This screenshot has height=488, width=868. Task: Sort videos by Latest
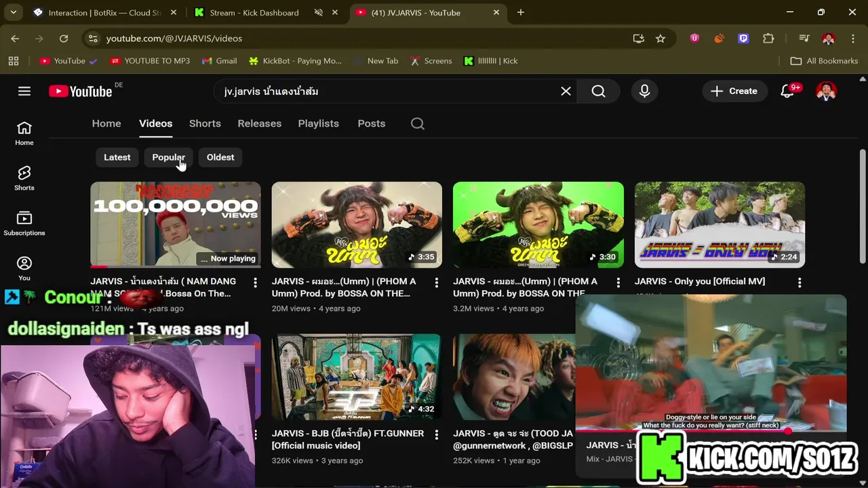click(117, 157)
